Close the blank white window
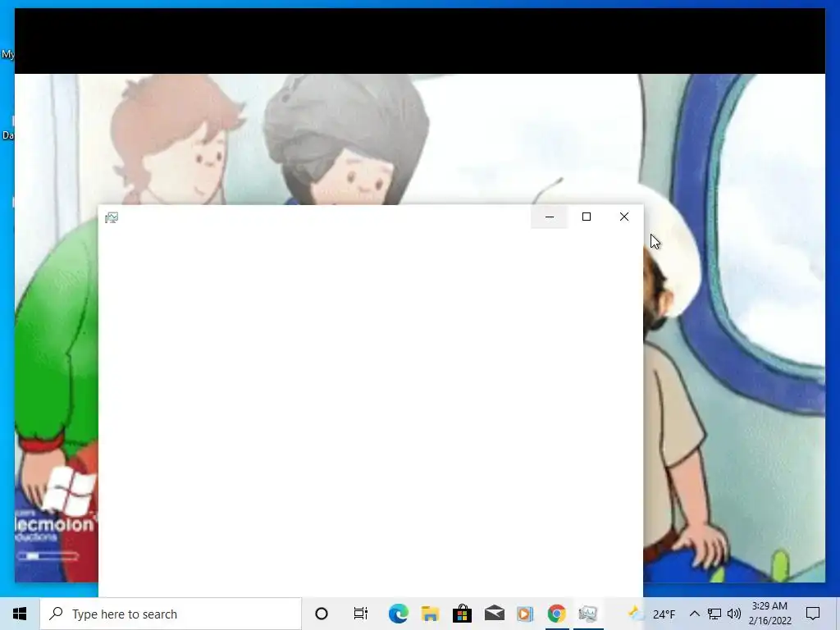Image resolution: width=840 pixels, height=630 pixels. pyautogui.click(x=624, y=217)
